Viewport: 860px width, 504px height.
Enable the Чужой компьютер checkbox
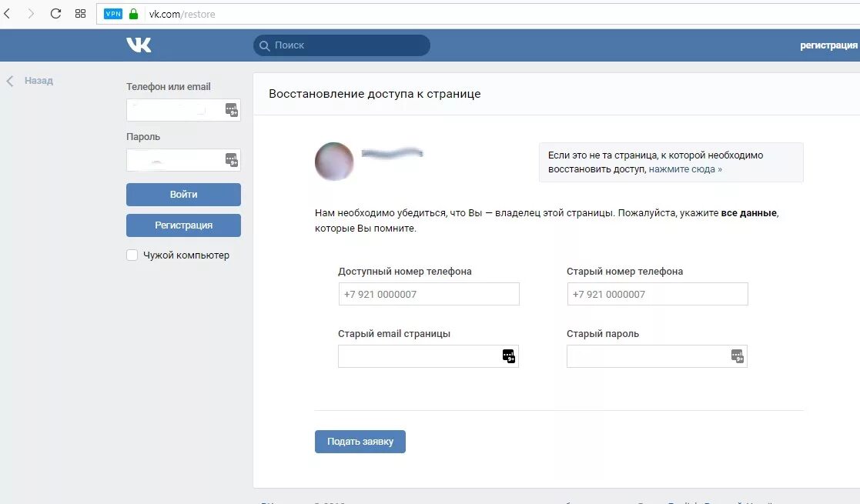coord(132,255)
